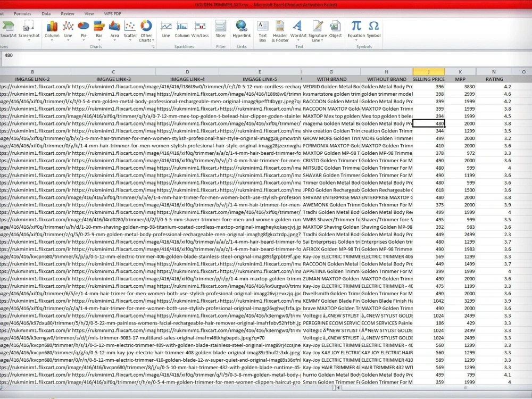Select the RATING header cell
Image resolution: width=532 pixels, height=399 pixels.
pos(494,79)
